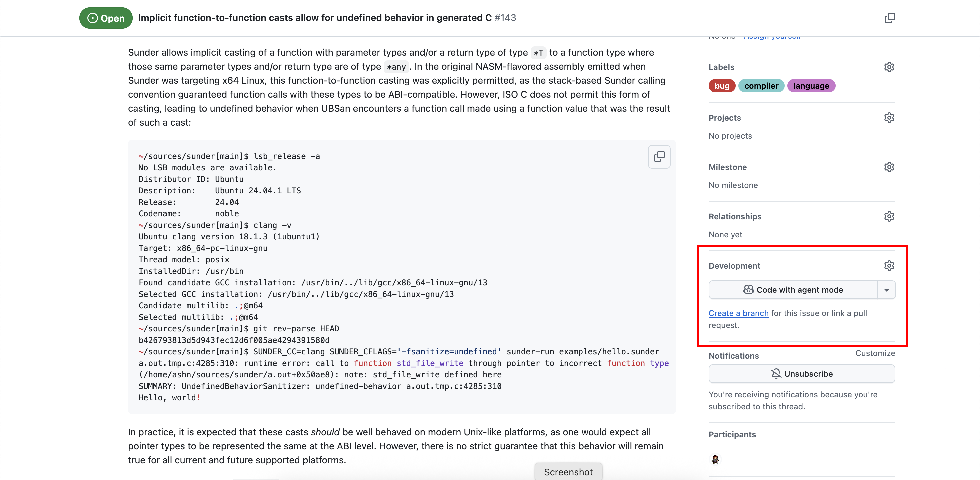Click the Open status badge
980x480 pixels.
click(106, 18)
